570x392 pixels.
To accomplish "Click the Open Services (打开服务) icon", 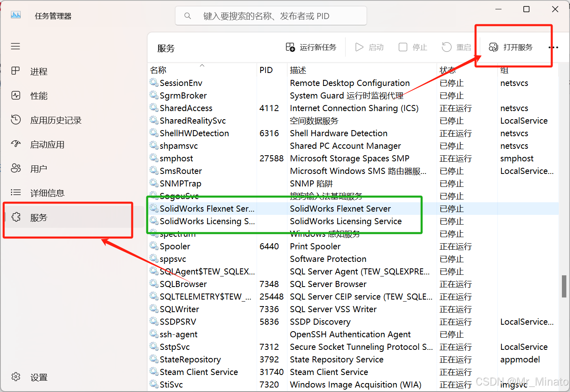I will pyautogui.click(x=493, y=47).
